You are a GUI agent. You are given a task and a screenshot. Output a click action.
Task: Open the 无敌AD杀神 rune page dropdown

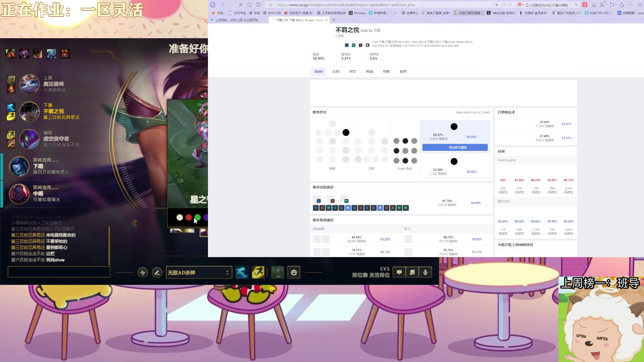click(x=199, y=273)
